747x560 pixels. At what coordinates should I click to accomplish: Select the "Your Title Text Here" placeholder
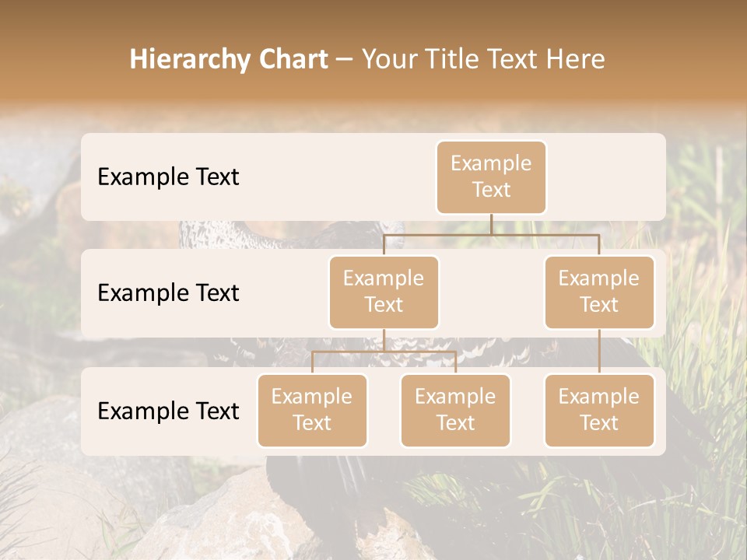coord(482,59)
